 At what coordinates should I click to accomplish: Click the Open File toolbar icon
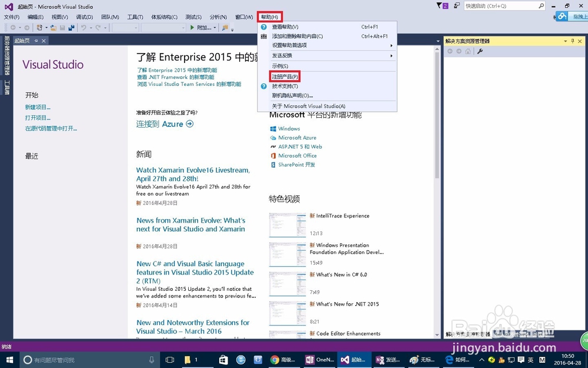coord(54,28)
